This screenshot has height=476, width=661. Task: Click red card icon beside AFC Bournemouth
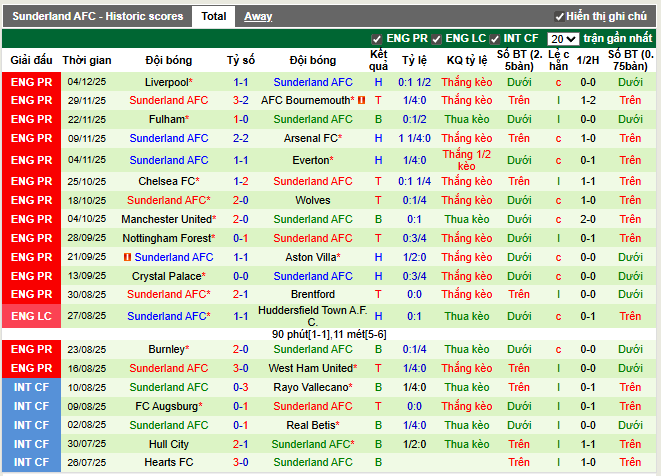[362, 101]
